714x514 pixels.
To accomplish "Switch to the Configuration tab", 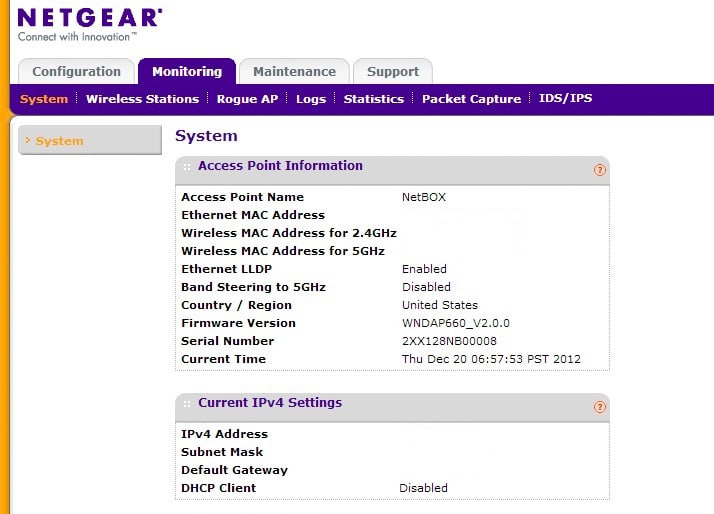I will (76, 71).
